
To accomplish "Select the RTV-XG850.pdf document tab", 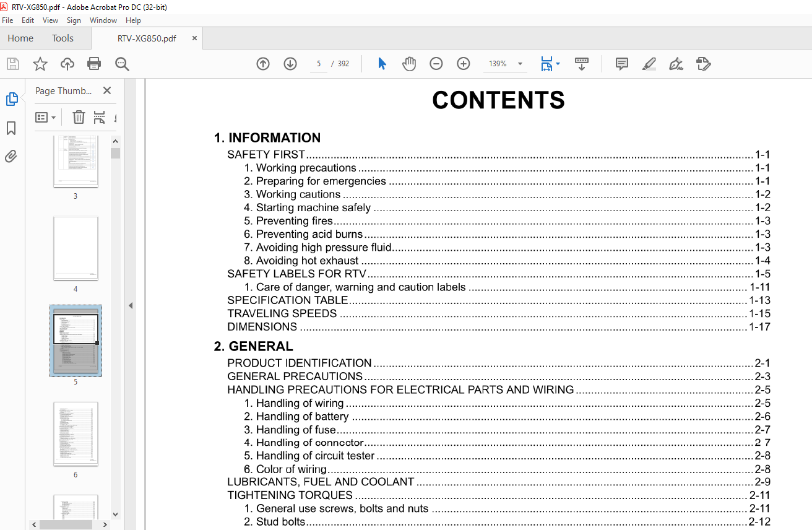I will pyautogui.click(x=147, y=38).
